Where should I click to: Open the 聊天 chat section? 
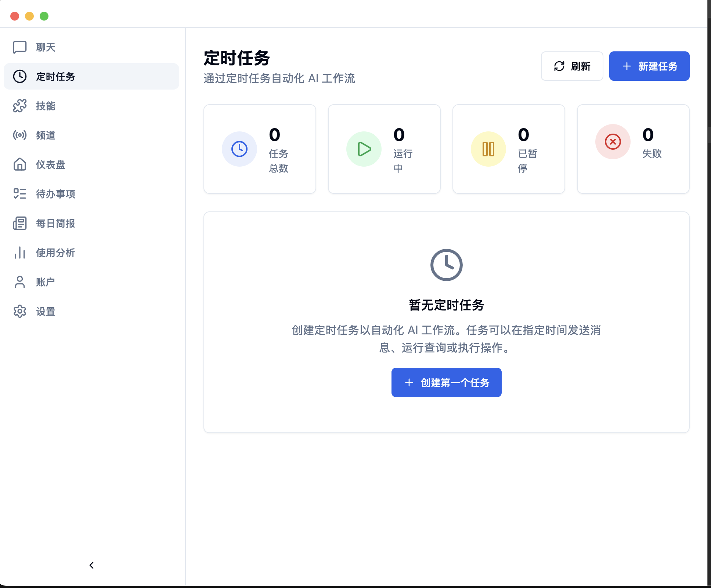tap(45, 47)
